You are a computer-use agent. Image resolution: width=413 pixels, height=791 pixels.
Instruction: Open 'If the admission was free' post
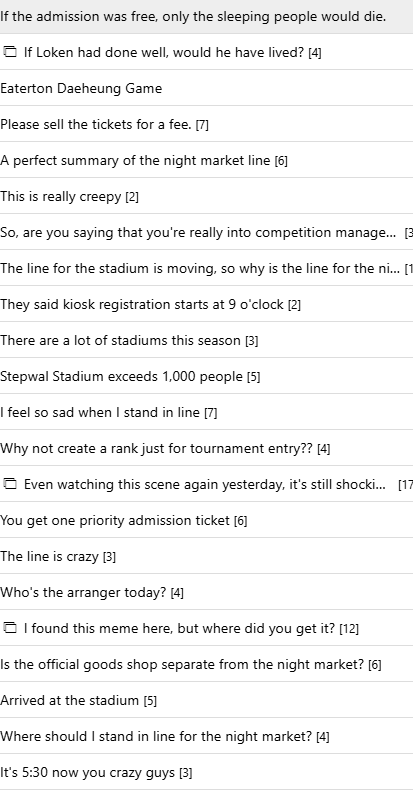(x=193, y=17)
